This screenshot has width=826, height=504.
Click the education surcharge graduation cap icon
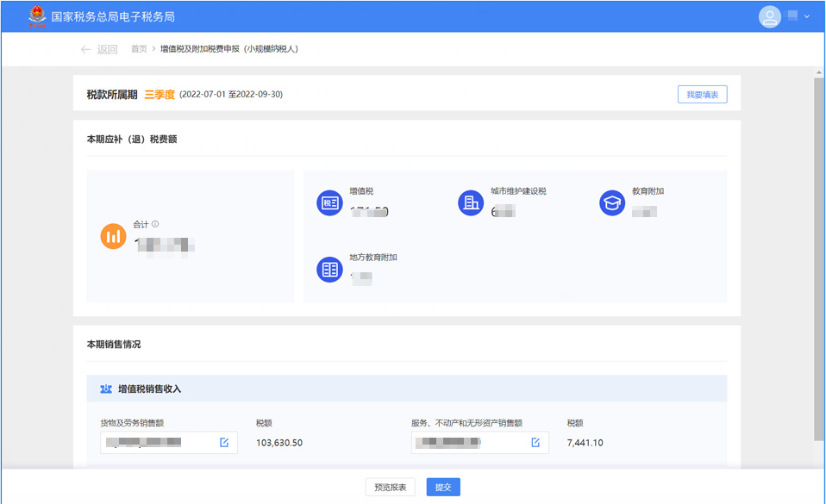[x=612, y=202]
